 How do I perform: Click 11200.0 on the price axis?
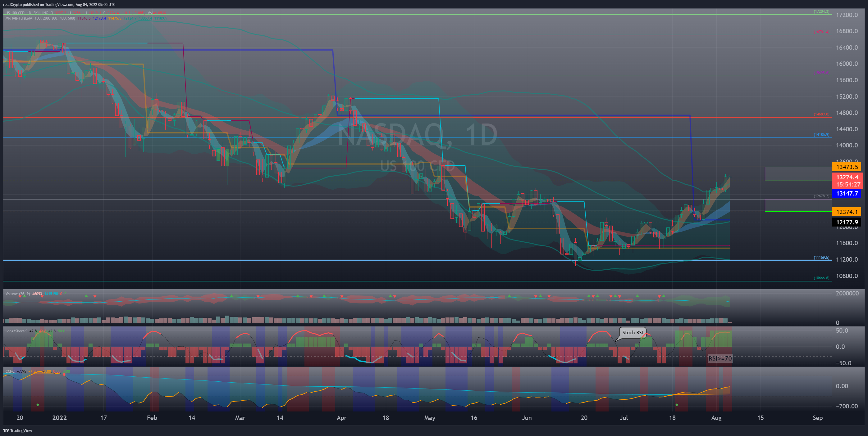(847, 259)
